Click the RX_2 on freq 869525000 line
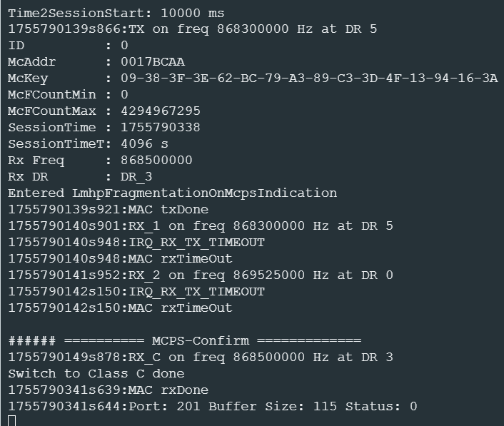The width and height of the screenshot is (504, 426). [201, 275]
